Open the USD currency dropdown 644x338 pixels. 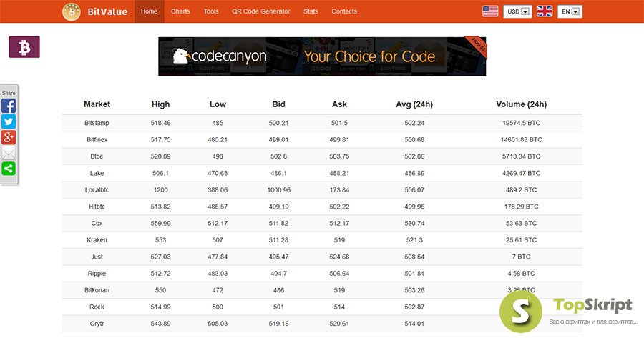(517, 11)
